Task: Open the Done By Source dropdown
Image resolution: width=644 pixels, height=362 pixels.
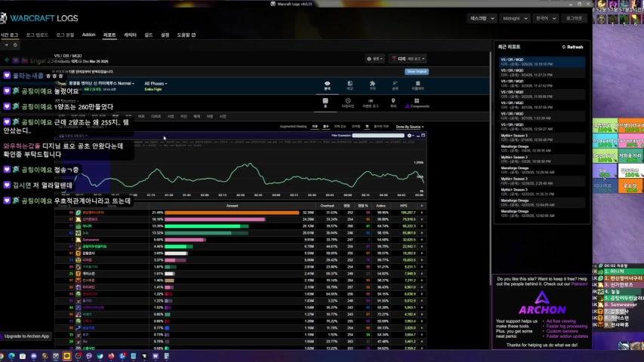Action: 410,127
